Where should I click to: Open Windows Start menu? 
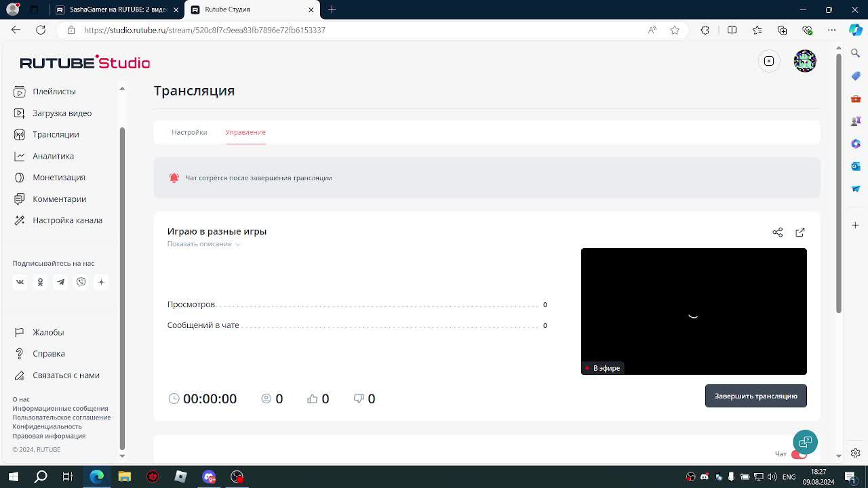(13, 476)
